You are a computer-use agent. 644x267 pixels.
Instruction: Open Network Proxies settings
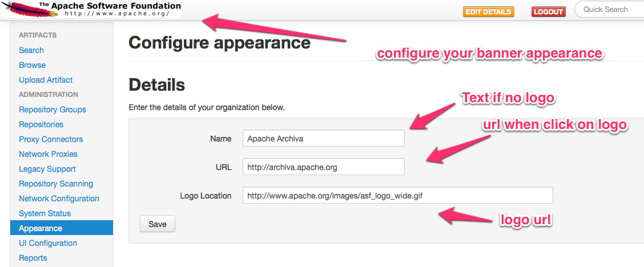(x=48, y=154)
